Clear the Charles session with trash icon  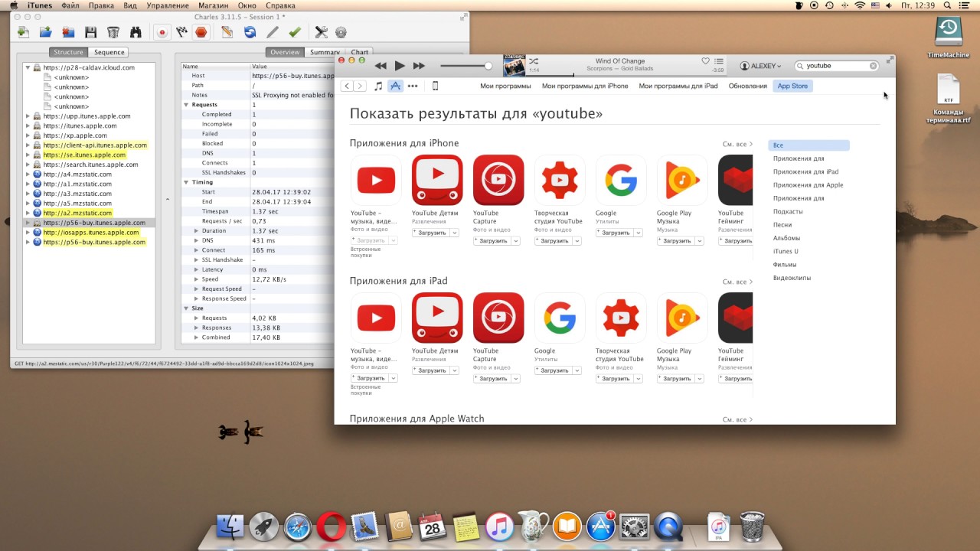(113, 32)
